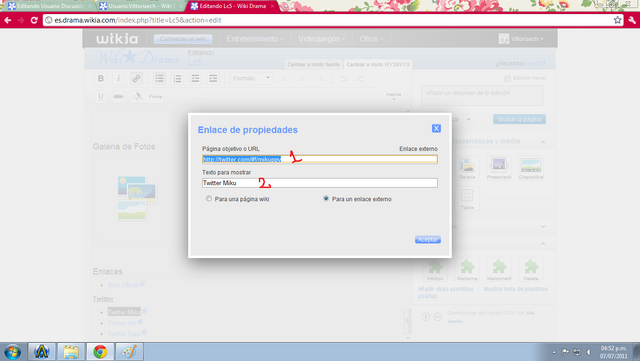Collapse the toolbar with 'menos'

(393, 96)
